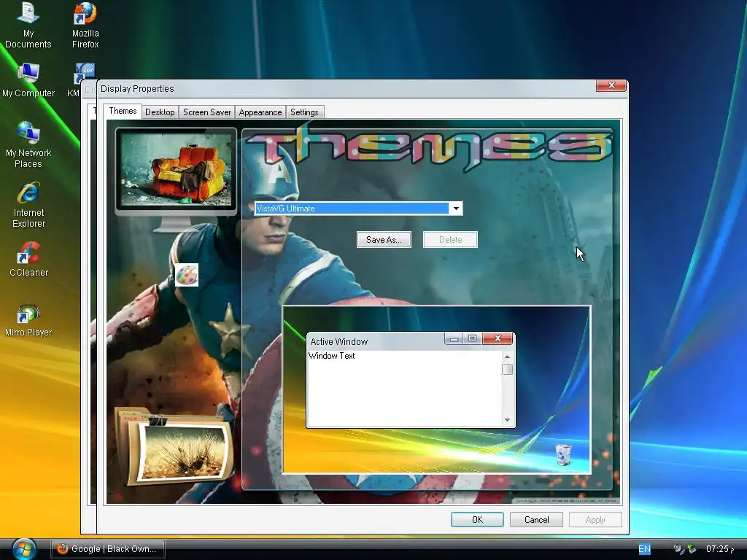
Task: Click the preview window maximize button
Action: click(472, 338)
